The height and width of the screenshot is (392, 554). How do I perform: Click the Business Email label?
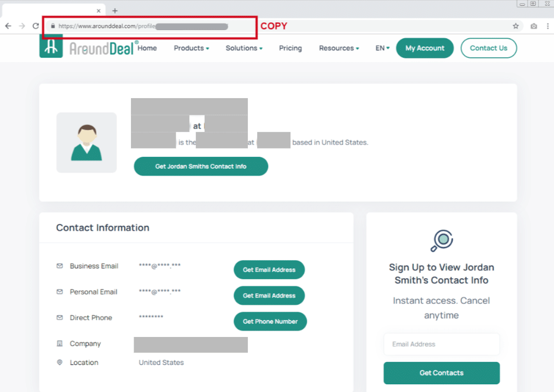(x=94, y=266)
